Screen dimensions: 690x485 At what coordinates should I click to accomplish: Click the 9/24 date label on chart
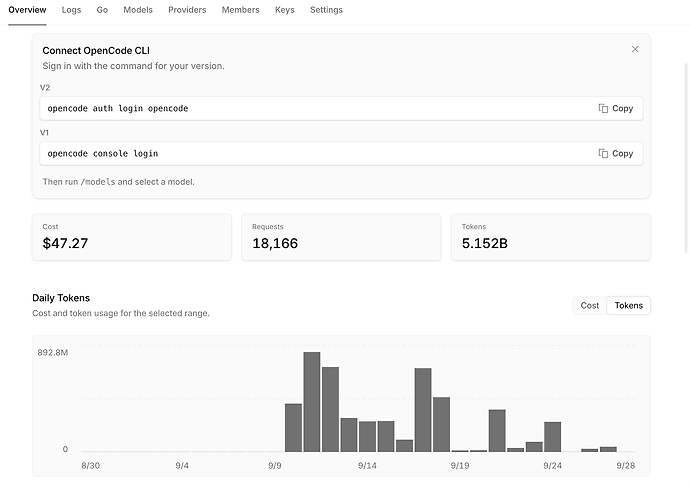coord(552,466)
